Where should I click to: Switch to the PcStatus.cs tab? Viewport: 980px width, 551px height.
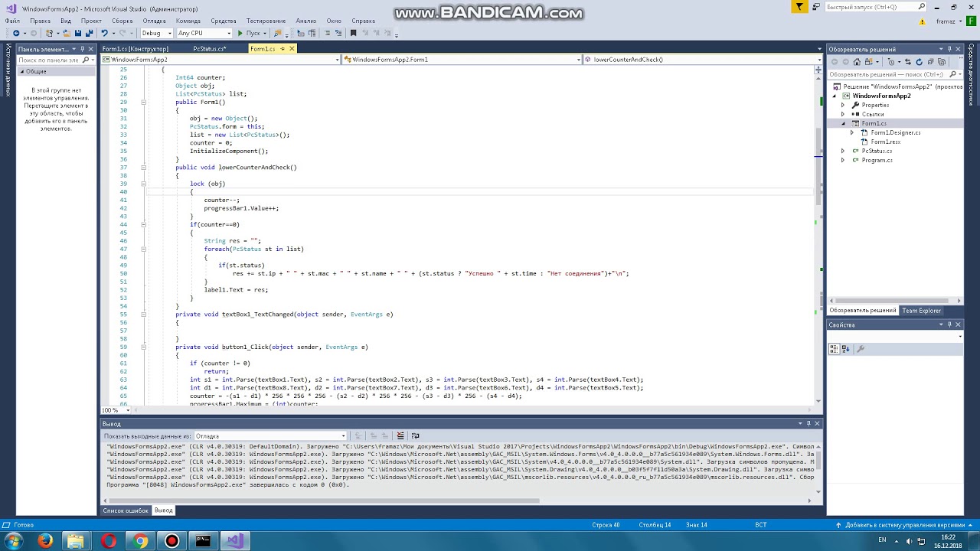208,49
